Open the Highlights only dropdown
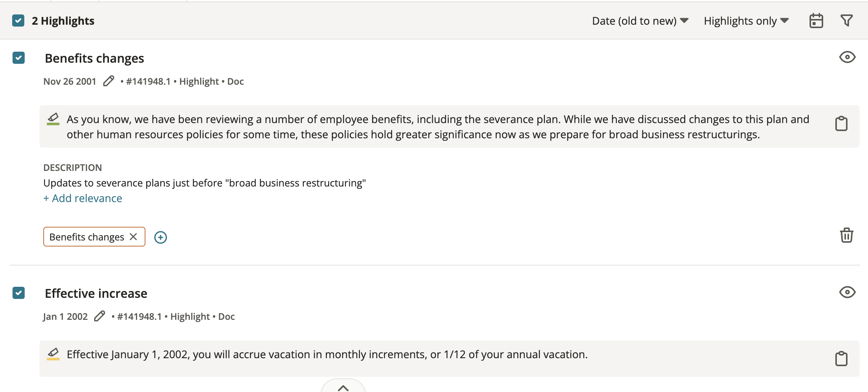Screen dimensions: 868x392 (x=746, y=21)
